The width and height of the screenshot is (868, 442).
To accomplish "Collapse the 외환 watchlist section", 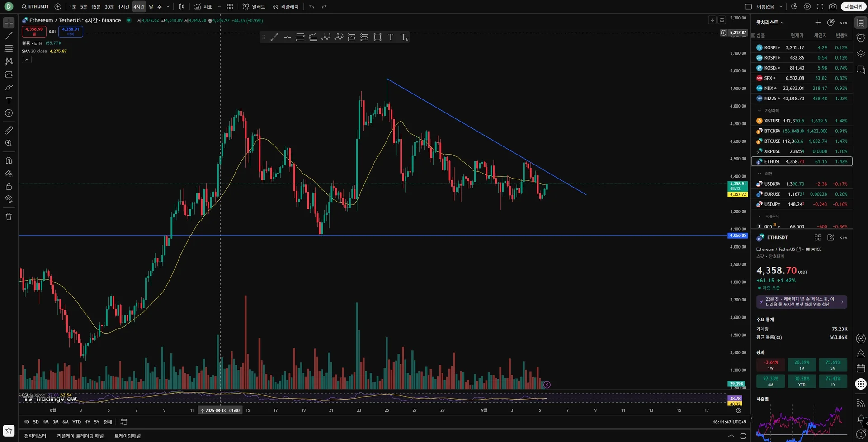I will click(x=759, y=174).
